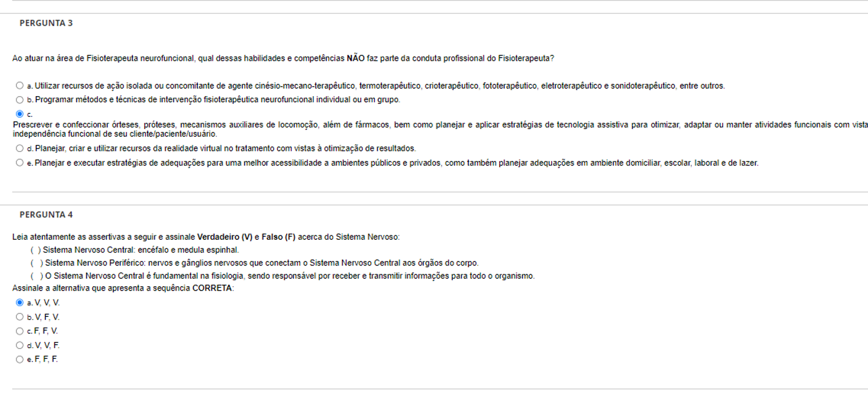Choose answer e. F, F, F.
Image resolution: width=868 pixels, height=413 pixels.
point(20,359)
